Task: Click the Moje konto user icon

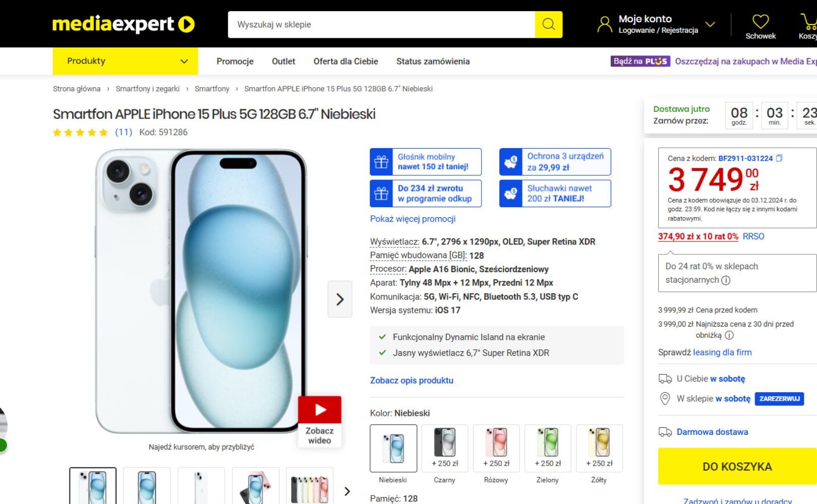Action: click(604, 24)
